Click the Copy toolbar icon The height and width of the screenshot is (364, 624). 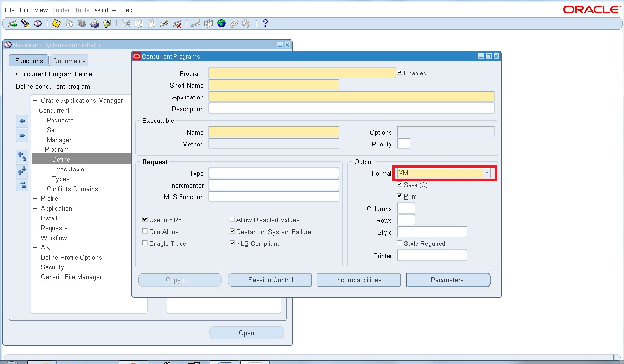coord(138,23)
